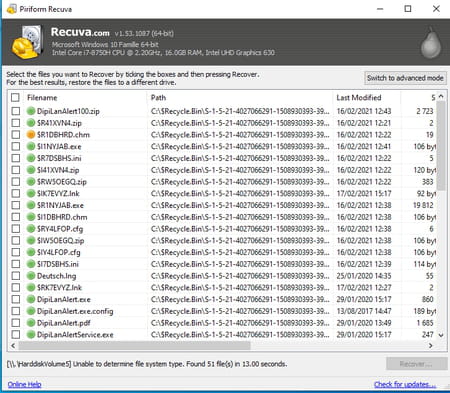Click the 17/02/2021 15:17 modified date
This screenshot has width=450, height=393.
(364, 193)
